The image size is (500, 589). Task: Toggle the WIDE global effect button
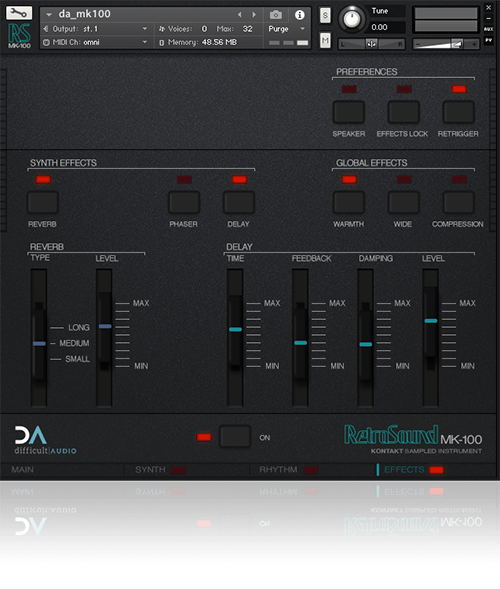[404, 202]
